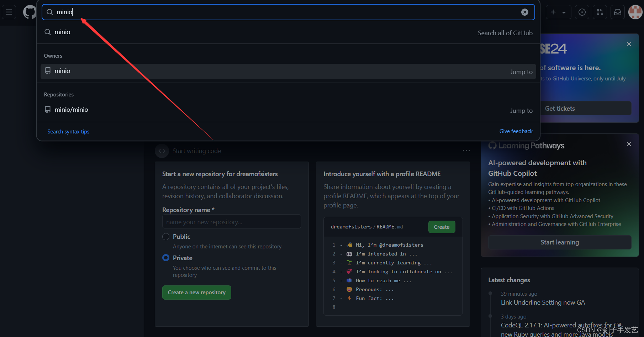The width and height of the screenshot is (644, 337).
Task: Open Search syntax tips link
Action: pyautogui.click(x=68, y=132)
